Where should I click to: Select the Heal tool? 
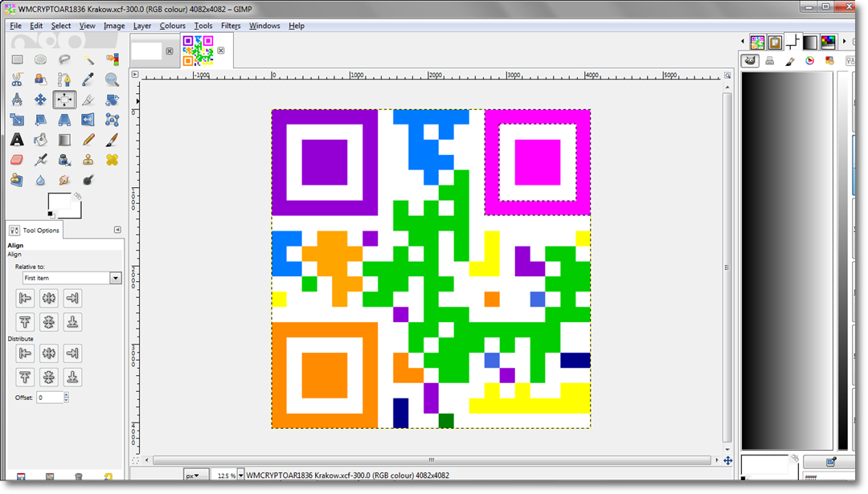112,160
